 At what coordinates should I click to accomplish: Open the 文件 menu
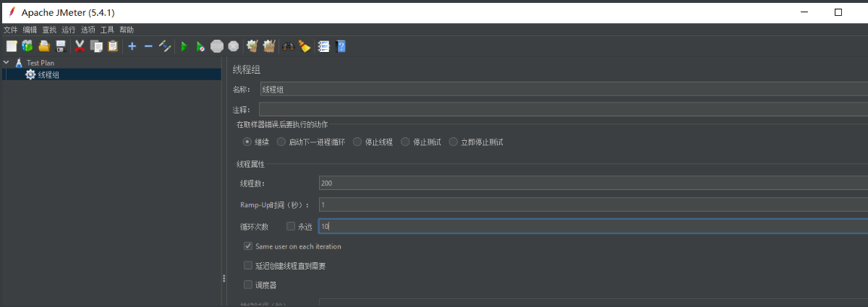coord(10,30)
